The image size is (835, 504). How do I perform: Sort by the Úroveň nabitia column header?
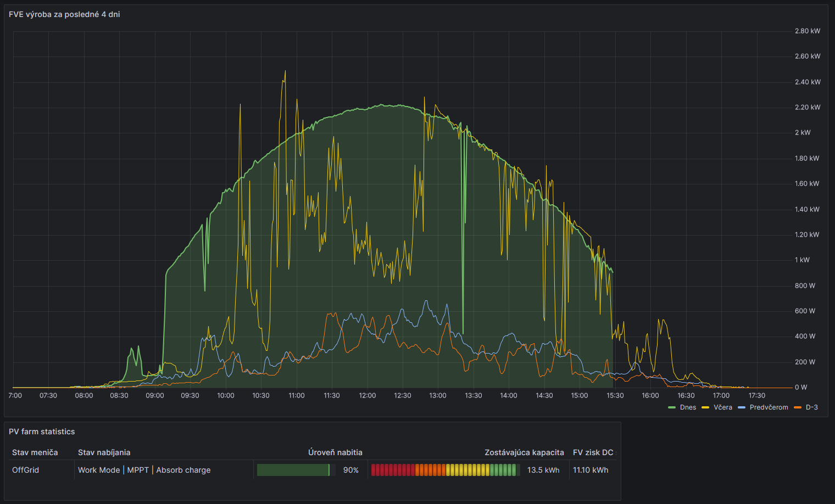[335, 452]
